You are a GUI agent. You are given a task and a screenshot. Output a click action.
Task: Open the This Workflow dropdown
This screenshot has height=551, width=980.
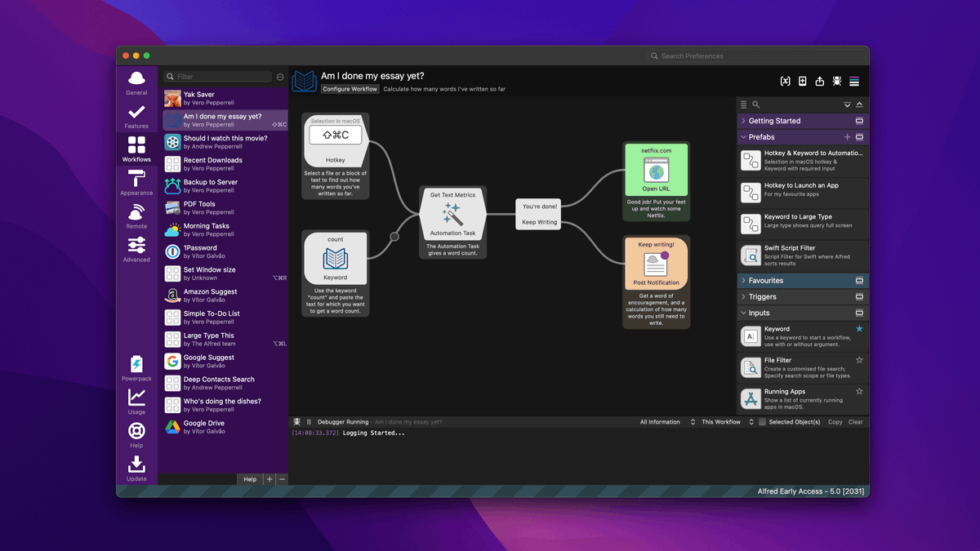coord(726,422)
